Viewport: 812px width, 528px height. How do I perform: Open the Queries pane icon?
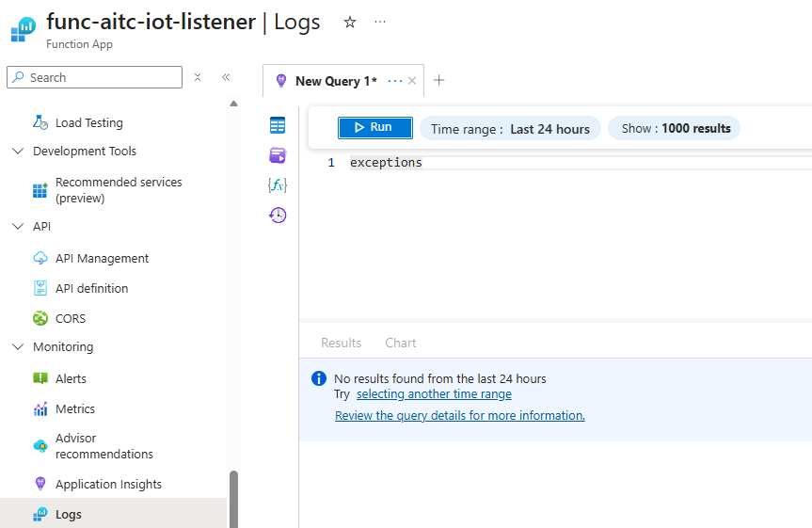click(x=278, y=155)
